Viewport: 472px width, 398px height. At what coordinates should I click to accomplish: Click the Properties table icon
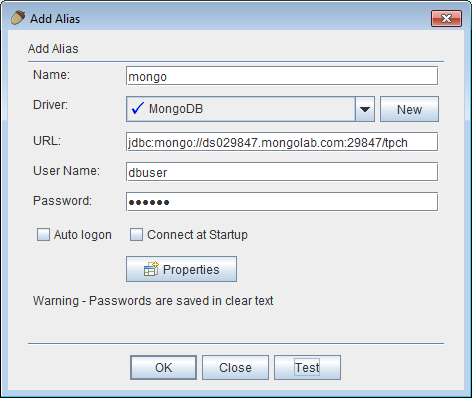click(151, 269)
